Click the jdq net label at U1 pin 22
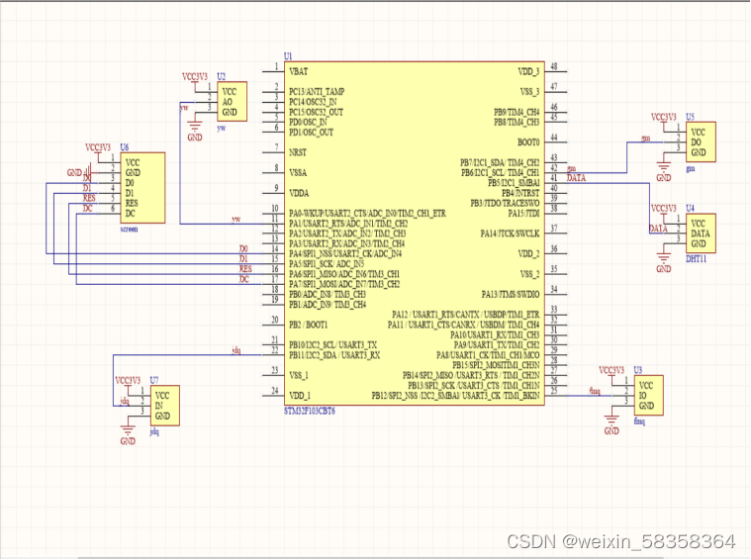Viewport: 751px width, 560px height. pos(236,351)
